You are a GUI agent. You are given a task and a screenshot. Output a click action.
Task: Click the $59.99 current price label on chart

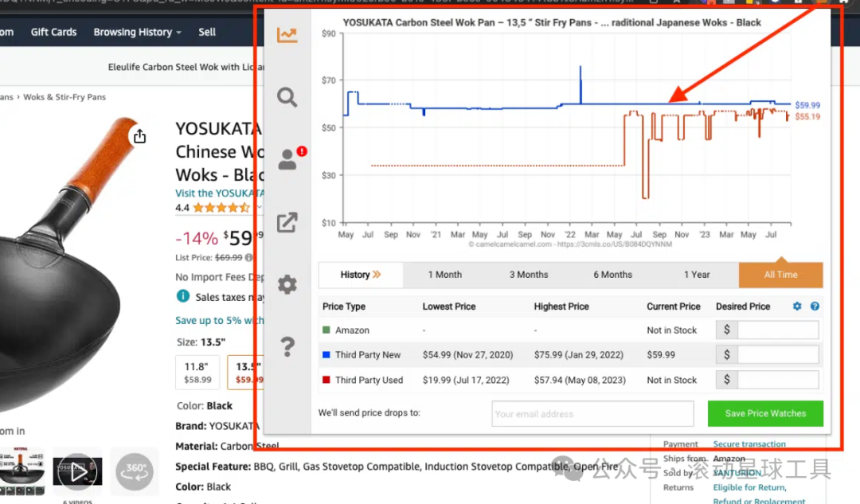807,105
